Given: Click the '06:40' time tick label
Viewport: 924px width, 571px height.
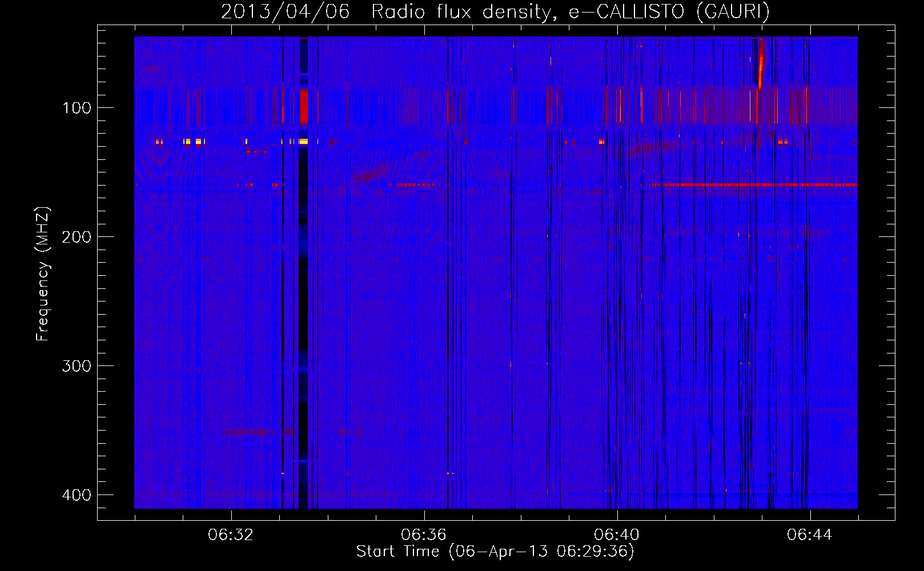Looking at the screenshot, I should pos(617,535).
